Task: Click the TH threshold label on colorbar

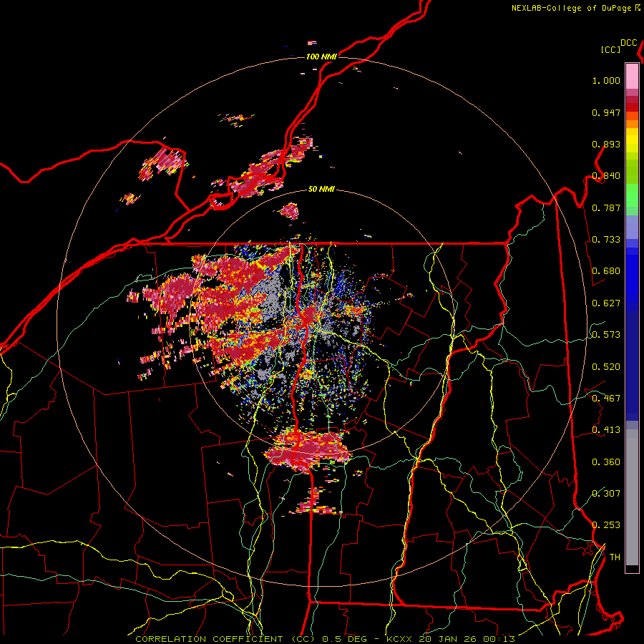Action: tap(615, 557)
